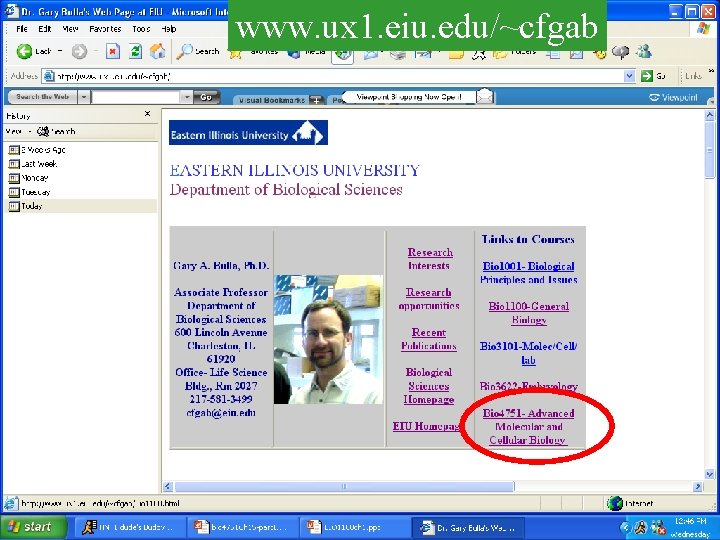Open the Biological Sciences Homepage link
The image size is (720, 540).
coord(429,386)
